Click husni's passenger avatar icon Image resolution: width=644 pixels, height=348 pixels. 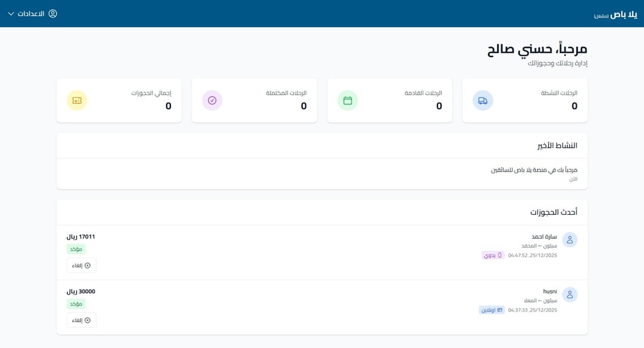[x=570, y=295]
